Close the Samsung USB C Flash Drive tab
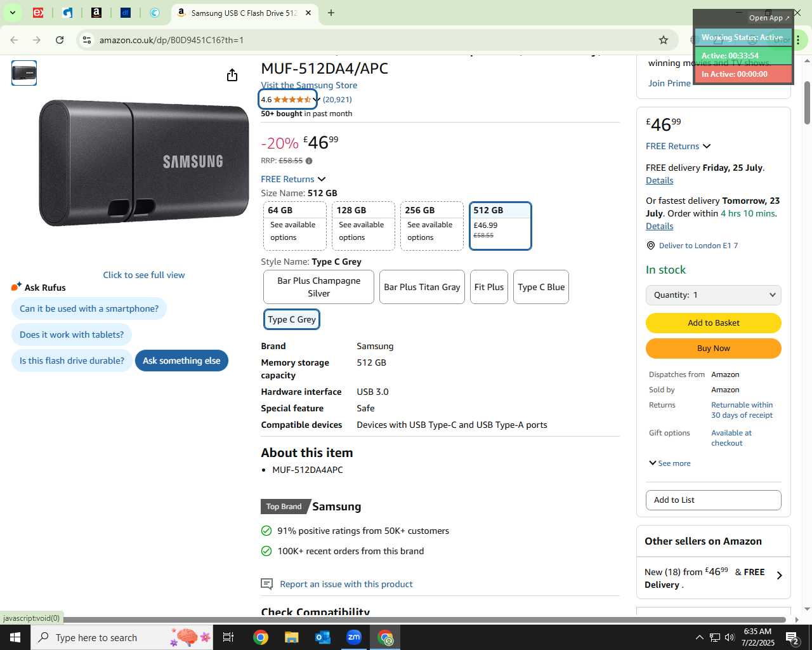The image size is (812, 650). coord(308,13)
